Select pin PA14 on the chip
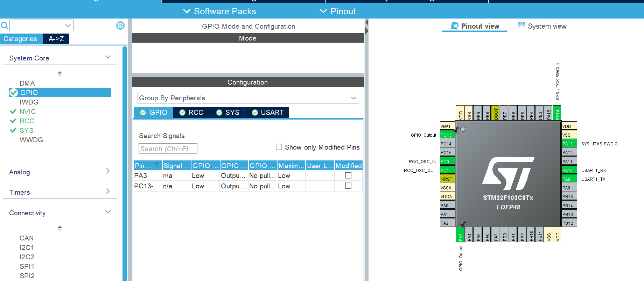Image resolution: width=644 pixels, height=281 pixels. 557,113
